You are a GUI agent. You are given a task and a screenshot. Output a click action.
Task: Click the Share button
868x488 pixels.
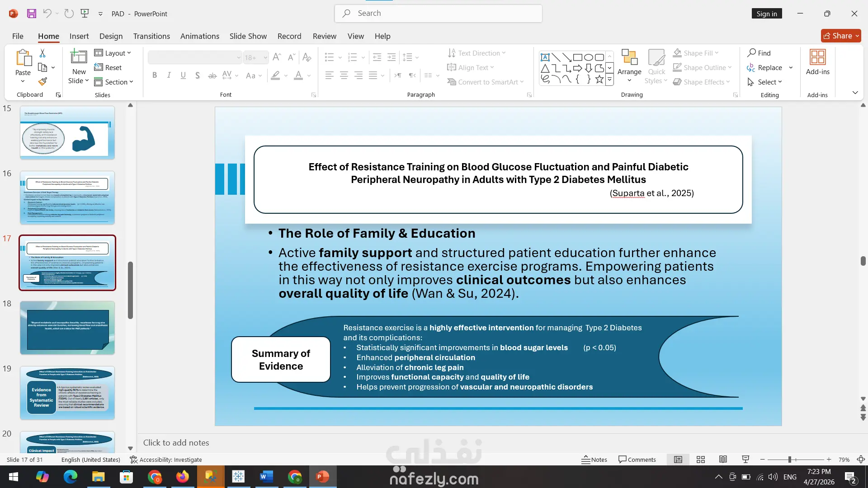(x=841, y=36)
